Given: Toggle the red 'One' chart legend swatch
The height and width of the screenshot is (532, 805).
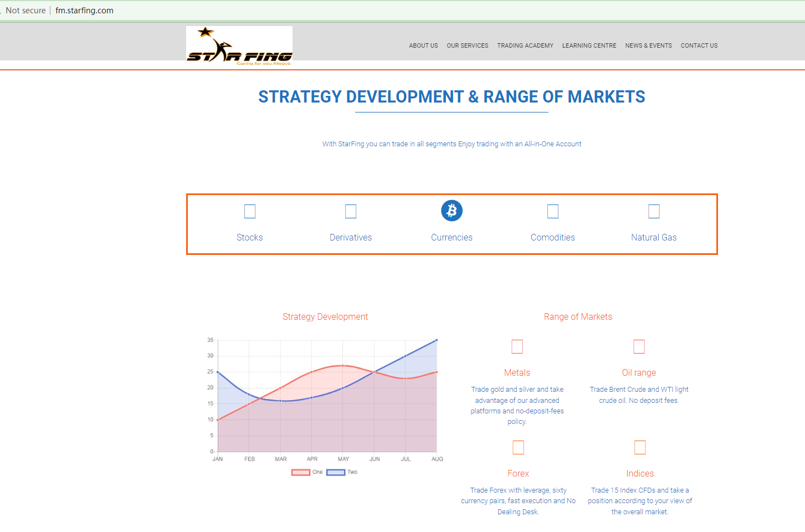Looking at the screenshot, I should (x=301, y=472).
